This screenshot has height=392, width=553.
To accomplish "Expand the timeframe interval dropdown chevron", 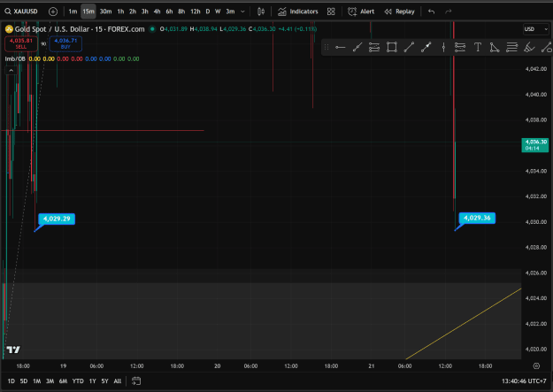I will [242, 12].
